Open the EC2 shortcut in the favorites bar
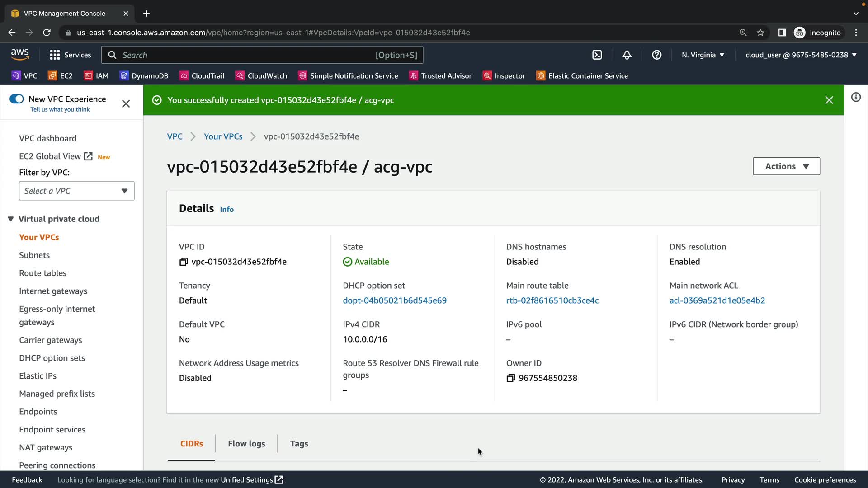 pyautogui.click(x=61, y=76)
